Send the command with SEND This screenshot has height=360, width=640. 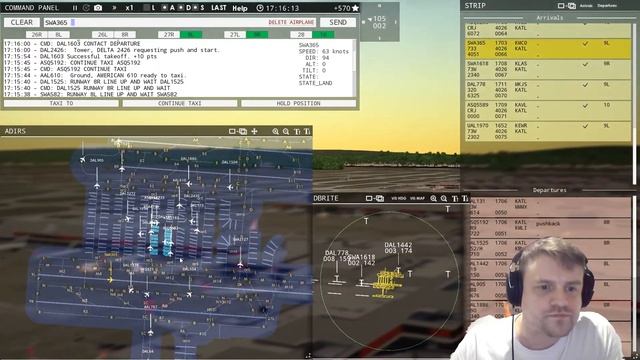pyautogui.click(x=338, y=22)
